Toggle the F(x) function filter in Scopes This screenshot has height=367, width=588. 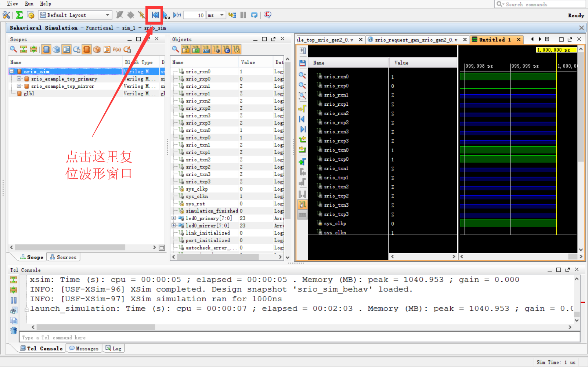[x=117, y=49]
